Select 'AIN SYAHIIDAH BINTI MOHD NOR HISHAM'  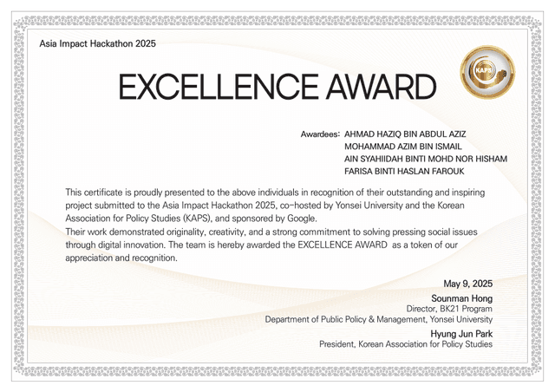tap(426, 159)
